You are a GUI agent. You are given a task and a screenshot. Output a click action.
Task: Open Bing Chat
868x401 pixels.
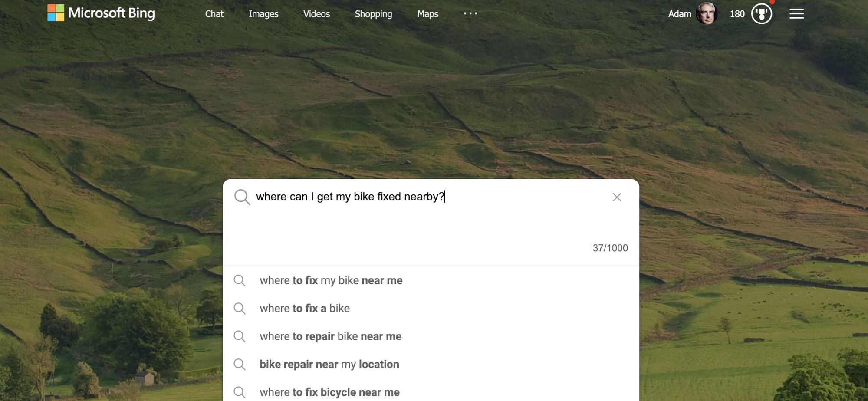click(x=214, y=14)
